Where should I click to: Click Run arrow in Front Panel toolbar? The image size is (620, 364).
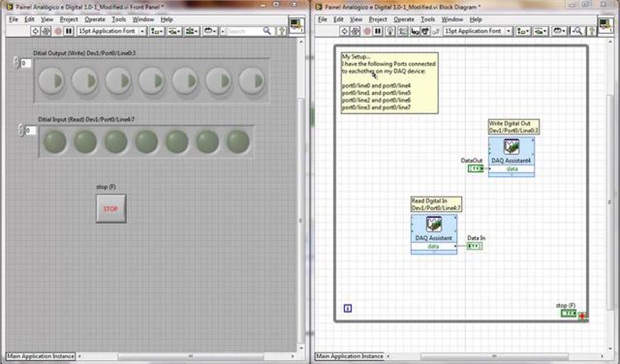(x=35, y=31)
